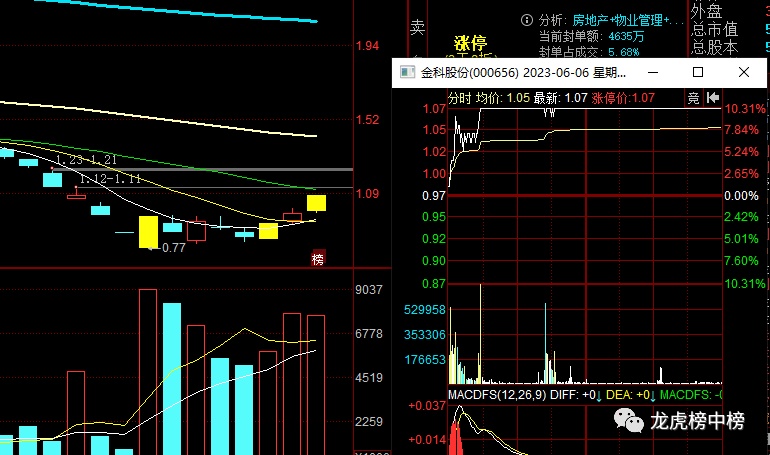770x455 pixels.
Task: Click the WeChat icon in the watermark
Action: (631, 422)
